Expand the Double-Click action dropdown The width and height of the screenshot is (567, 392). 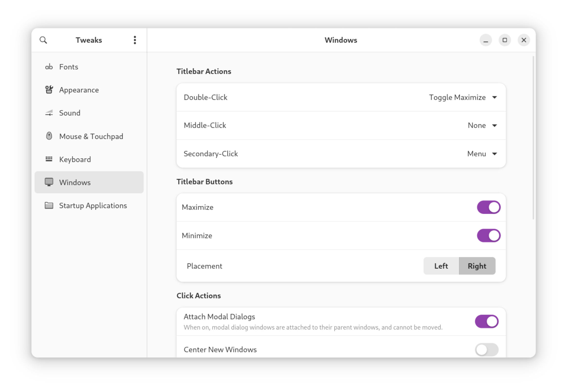495,97
